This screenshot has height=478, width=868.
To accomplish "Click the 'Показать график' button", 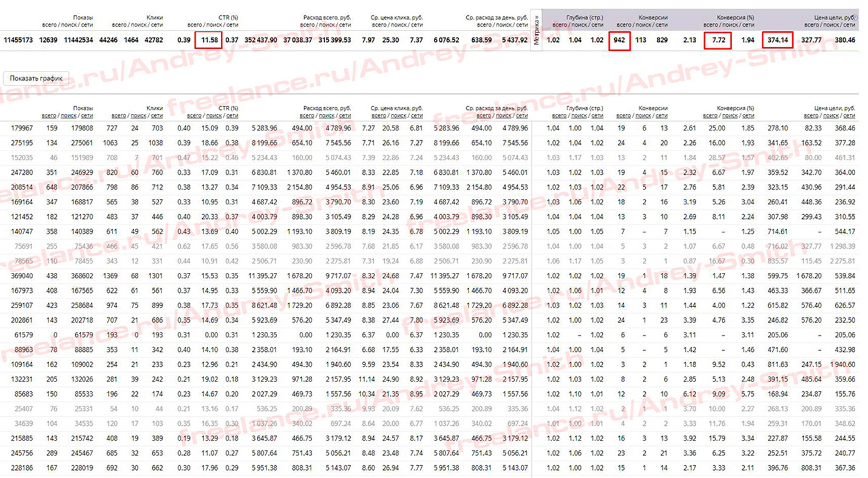I will 36,78.
